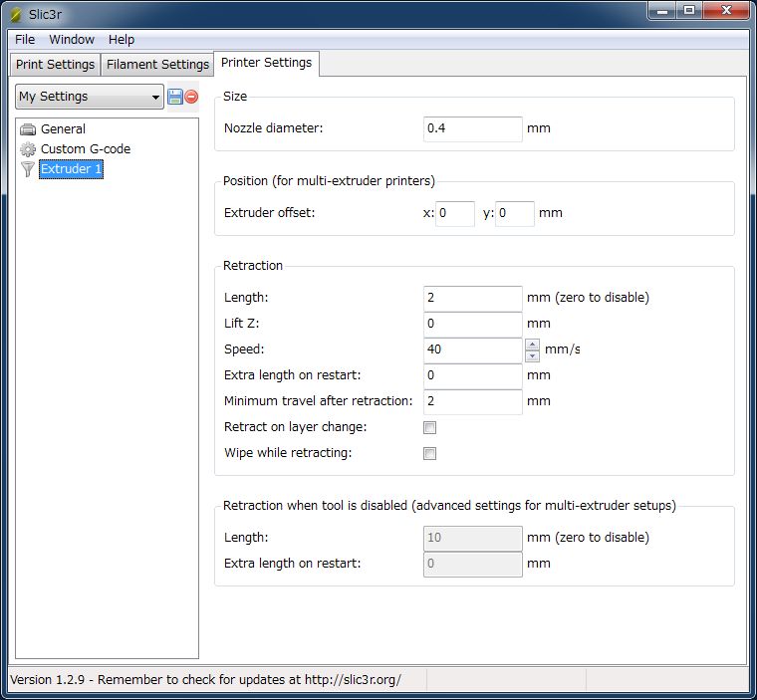Click the Retraction Extra length on restart field
Screen dimensions: 757x700
pos(473,375)
